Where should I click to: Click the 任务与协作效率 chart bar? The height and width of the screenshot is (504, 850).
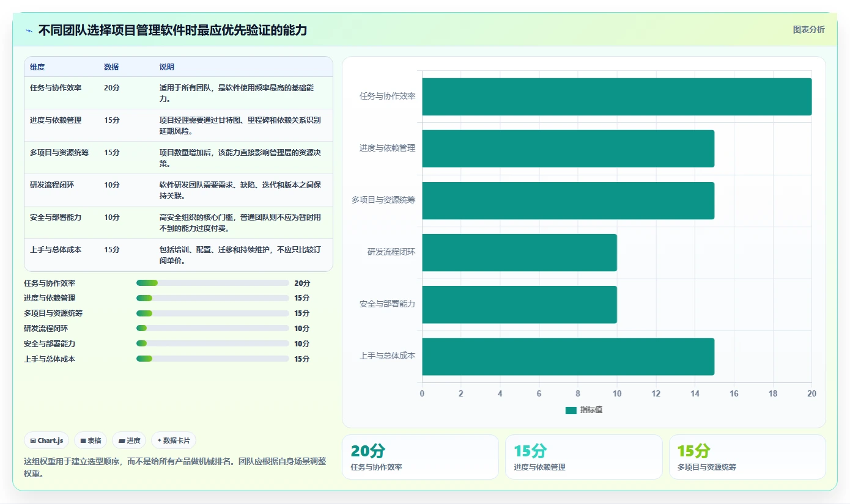617,97
